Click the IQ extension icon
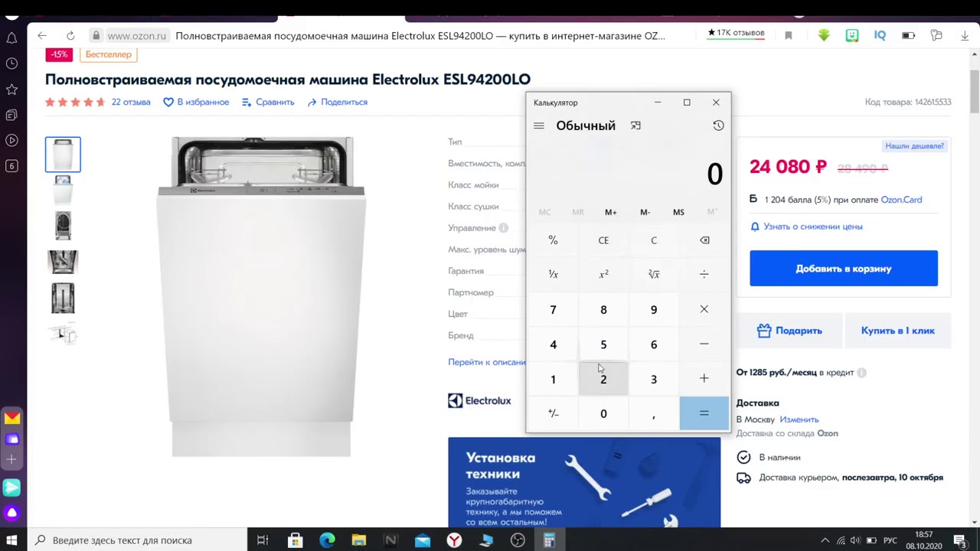Viewport: 980px width, 551px height. [x=880, y=35]
